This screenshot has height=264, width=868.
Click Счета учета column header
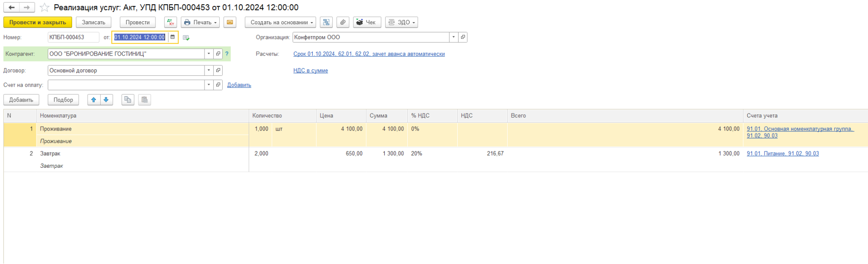pyautogui.click(x=805, y=116)
